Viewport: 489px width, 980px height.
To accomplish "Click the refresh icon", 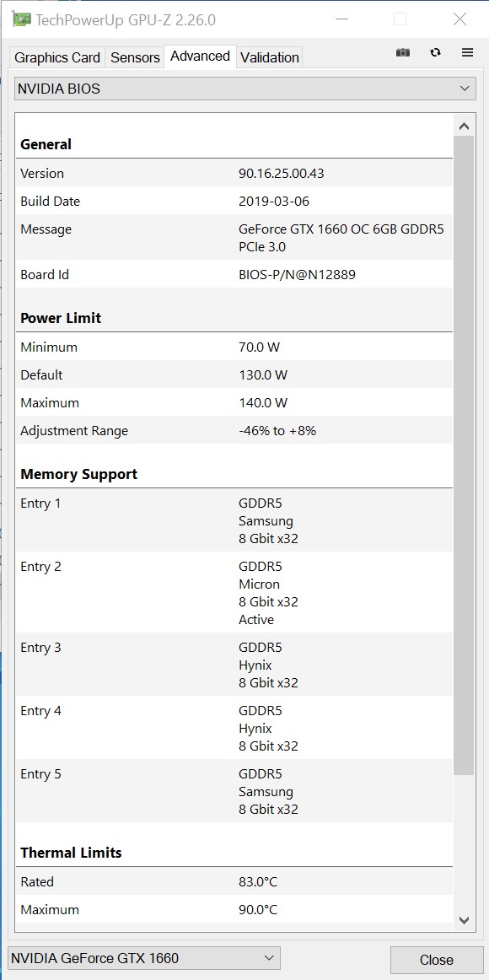I will 435,52.
